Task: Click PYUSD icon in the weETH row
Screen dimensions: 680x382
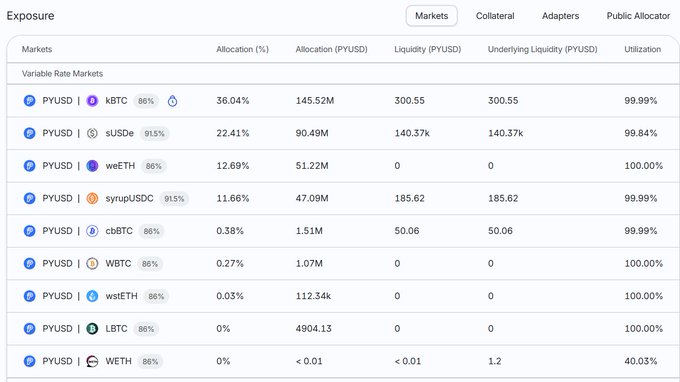Action: pyautogui.click(x=29, y=166)
